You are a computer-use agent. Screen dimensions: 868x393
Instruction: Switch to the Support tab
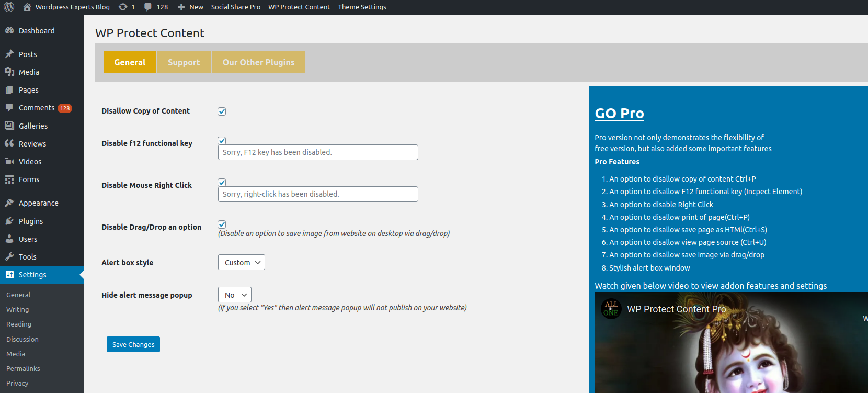click(184, 62)
